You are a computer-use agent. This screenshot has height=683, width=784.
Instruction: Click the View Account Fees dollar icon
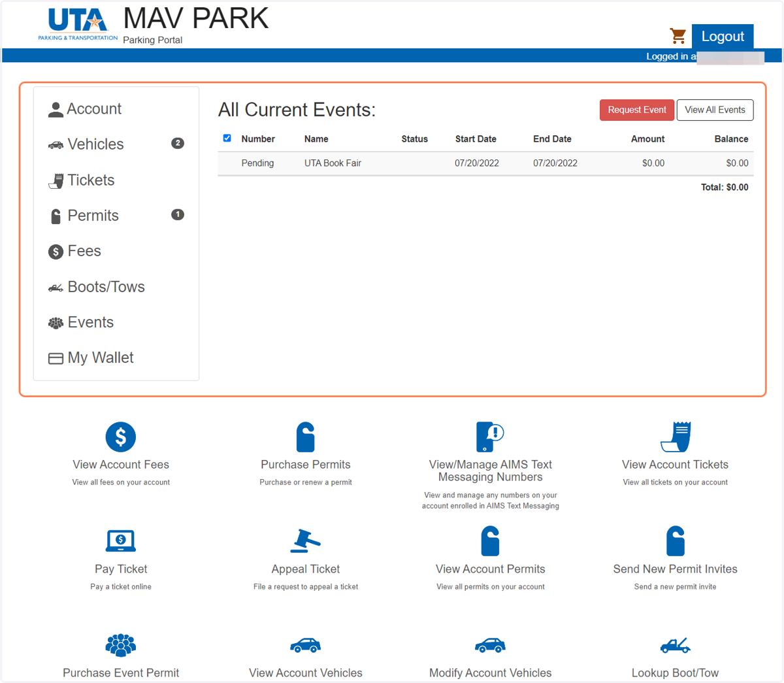tap(121, 437)
